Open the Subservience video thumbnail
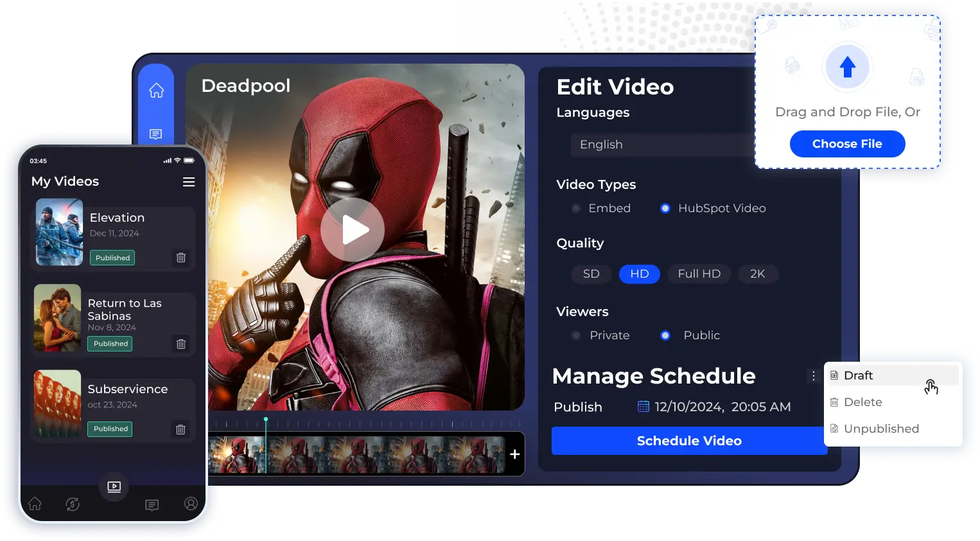The height and width of the screenshot is (541, 980). pyautogui.click(x=57, y=404)
